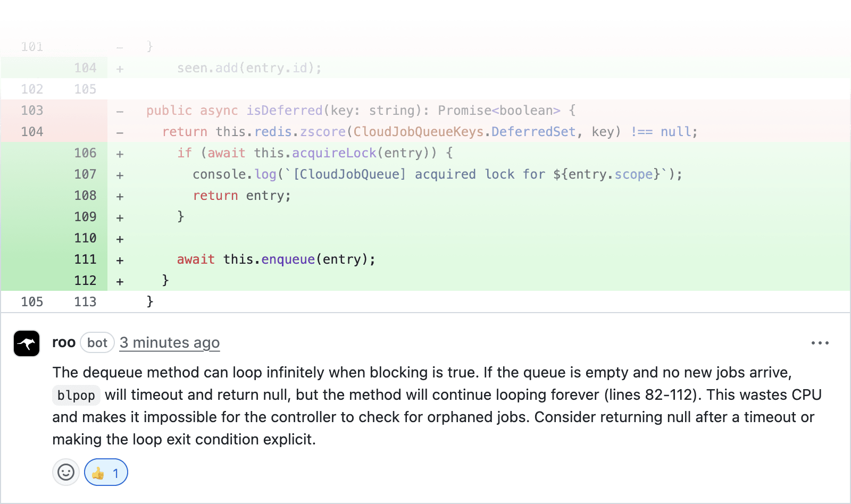Click the roo bot avatar

click(x=27, y=343)
